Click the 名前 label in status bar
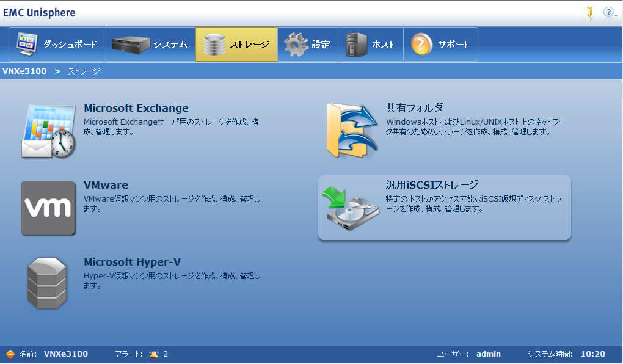623x364 pixels. point(28,354)
